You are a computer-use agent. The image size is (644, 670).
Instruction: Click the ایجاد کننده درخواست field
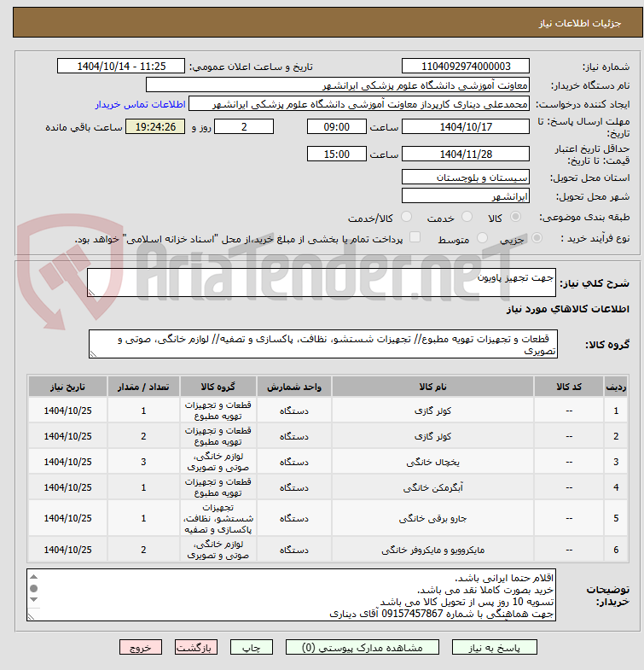point(359,104)
